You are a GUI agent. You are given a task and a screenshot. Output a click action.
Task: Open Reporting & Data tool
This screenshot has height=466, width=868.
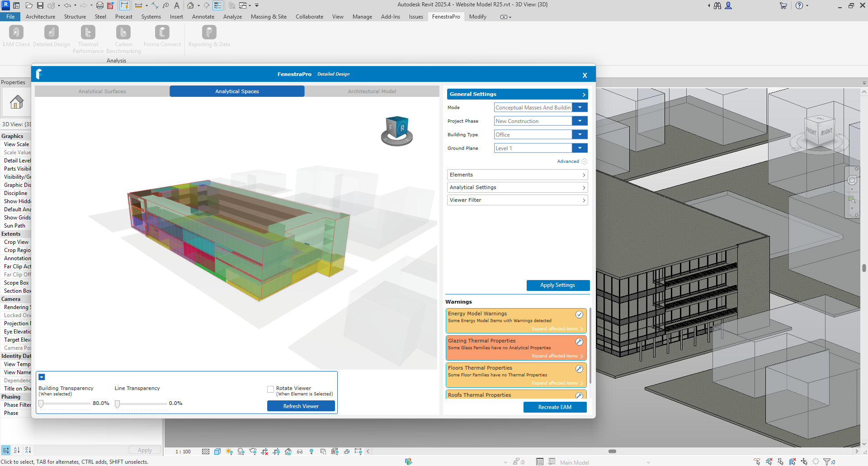pyautogui.click(x=209, y=33)
